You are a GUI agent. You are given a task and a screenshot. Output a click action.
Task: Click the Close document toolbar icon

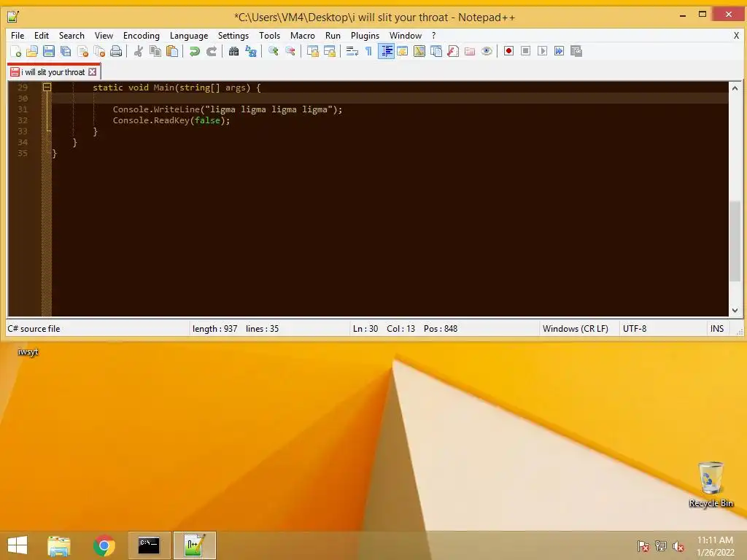[83, 51]
